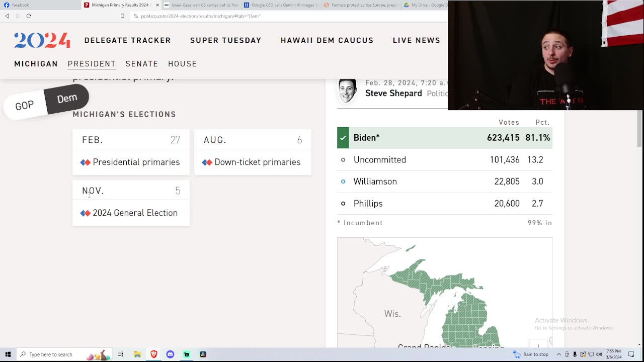
Task: Open LIVE NEWS in site navigation
Action: (417, 40)
